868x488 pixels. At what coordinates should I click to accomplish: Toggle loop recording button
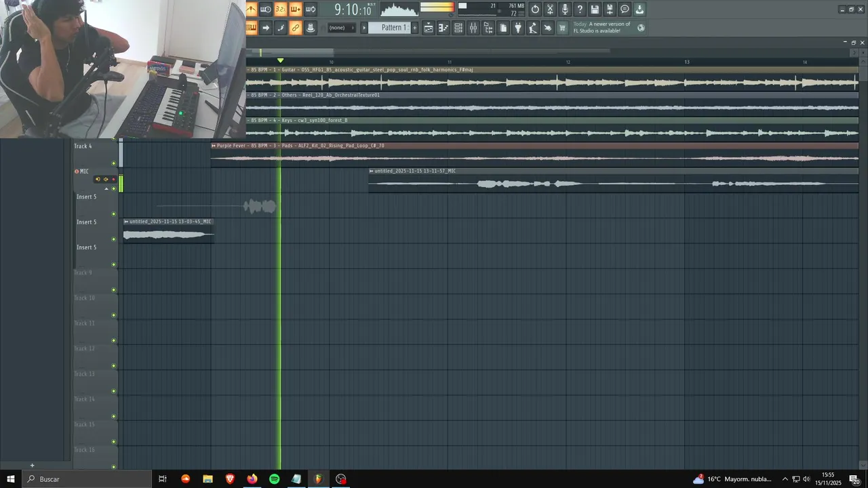(311, 9)
